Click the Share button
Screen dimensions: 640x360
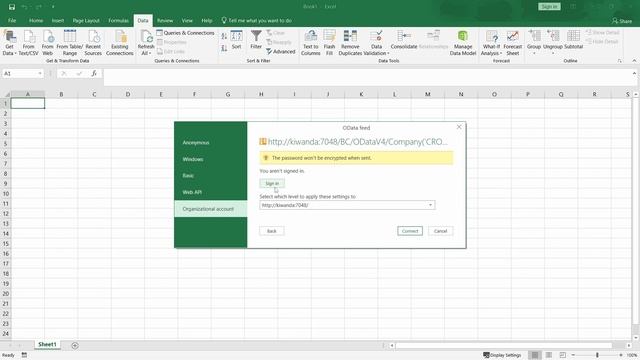pyautogui.click(x=622, y=20)
